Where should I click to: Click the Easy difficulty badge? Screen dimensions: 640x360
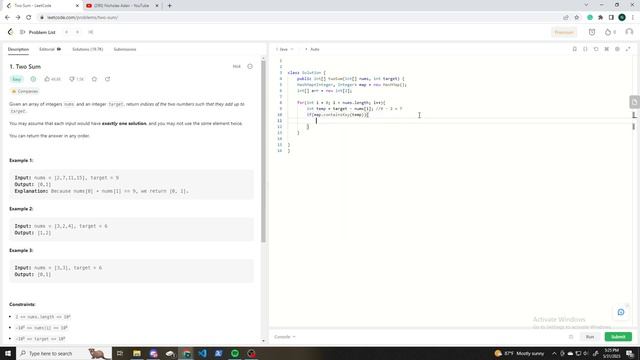(x=16, y=79)
